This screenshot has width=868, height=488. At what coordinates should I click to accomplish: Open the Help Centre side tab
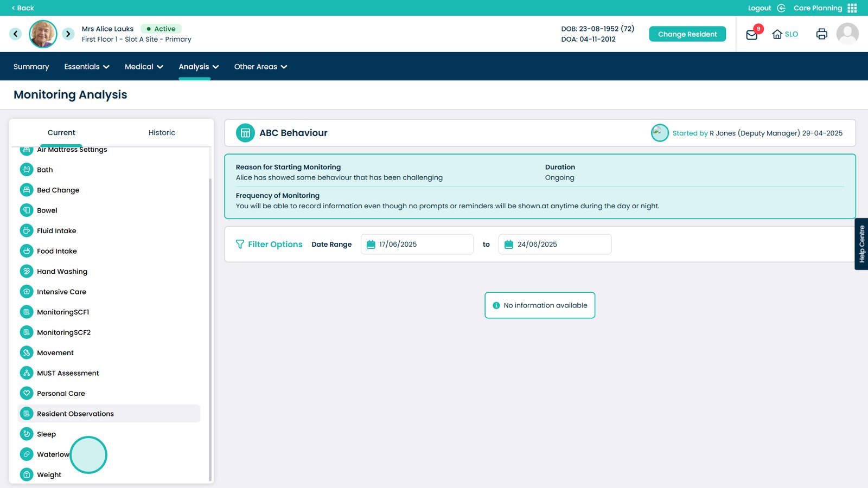tap(861, 244)
